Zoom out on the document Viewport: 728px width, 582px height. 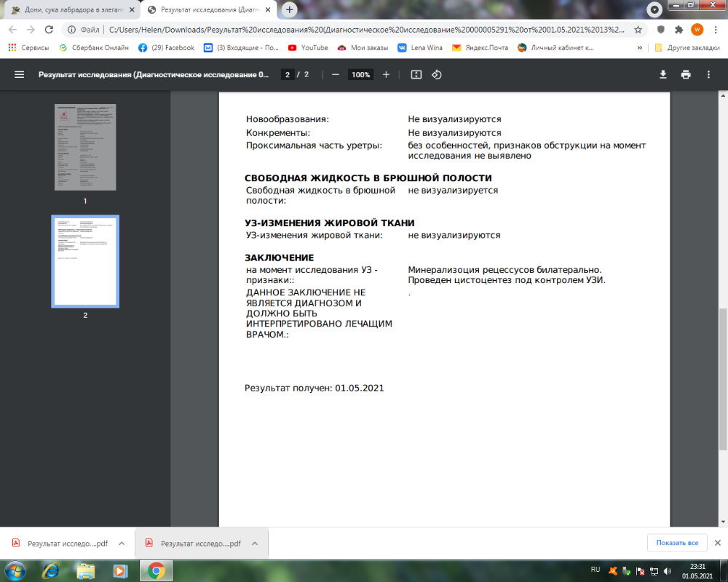[335, 74]
